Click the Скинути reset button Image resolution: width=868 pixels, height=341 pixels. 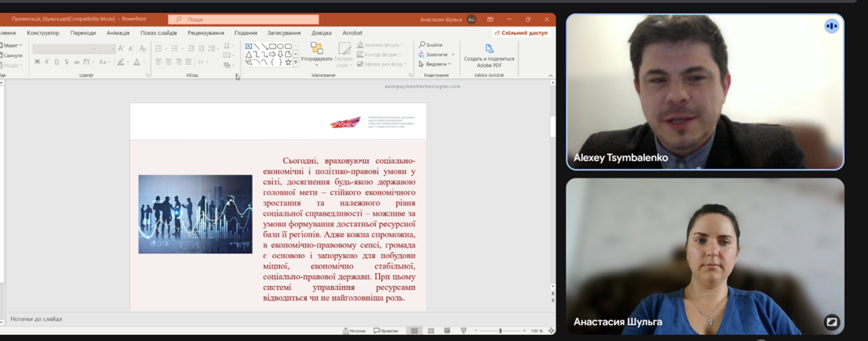tap(12, 55)
